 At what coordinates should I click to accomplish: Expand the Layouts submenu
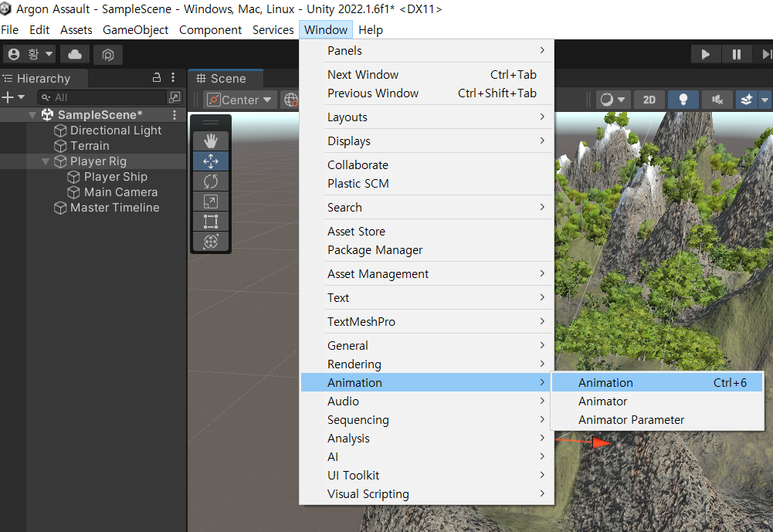pyautogui.click(x=427, y=117)
